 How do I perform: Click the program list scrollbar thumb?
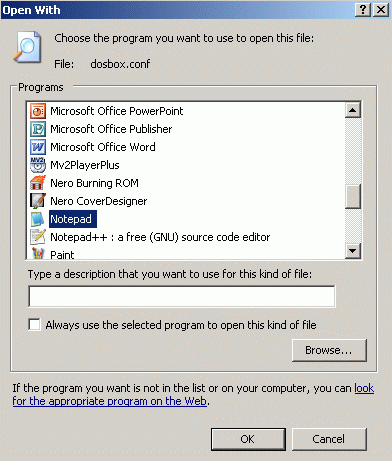pos(353,196)
